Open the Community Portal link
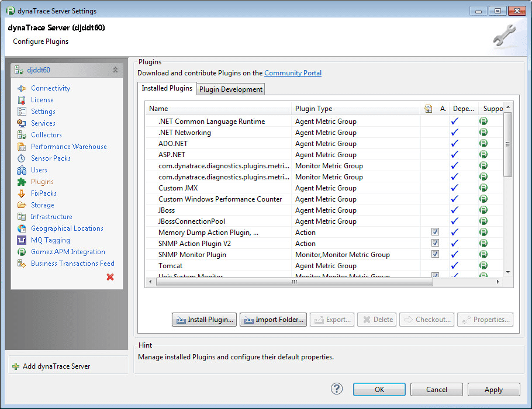This screenshot has height=409, width=532. point(293,73)
